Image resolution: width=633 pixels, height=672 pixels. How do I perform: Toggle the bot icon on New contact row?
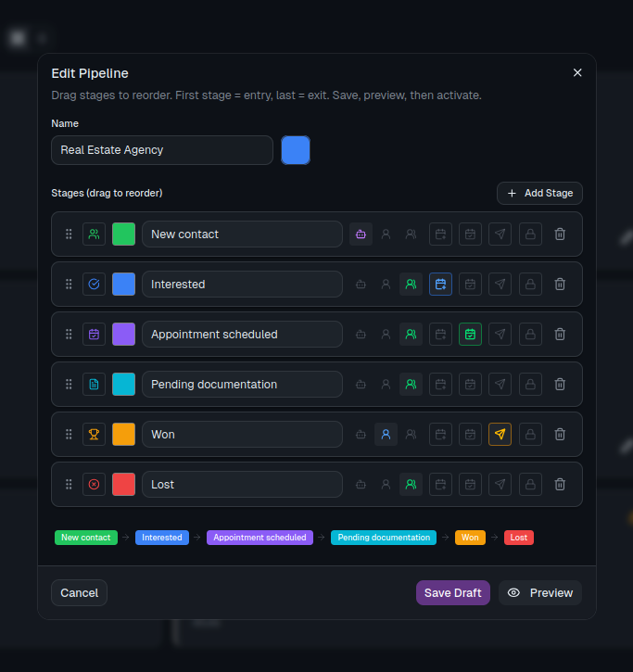[361, 234]
